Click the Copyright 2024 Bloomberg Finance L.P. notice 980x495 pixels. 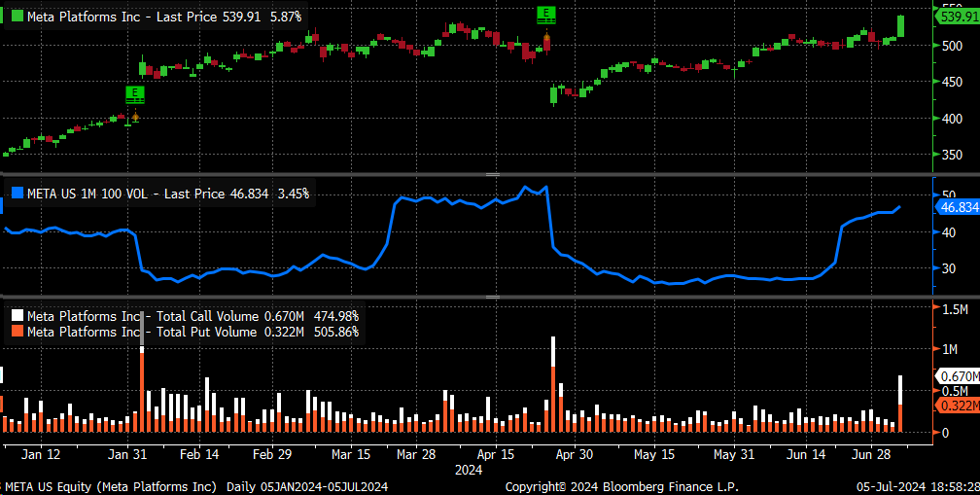[x=622, y=486]
